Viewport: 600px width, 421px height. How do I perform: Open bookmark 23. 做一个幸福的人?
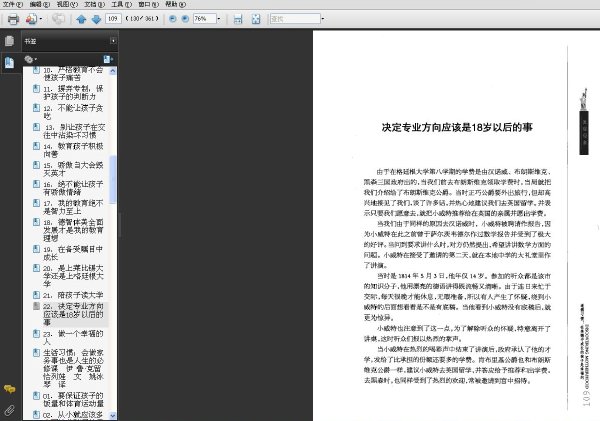[x=73, y=337]
